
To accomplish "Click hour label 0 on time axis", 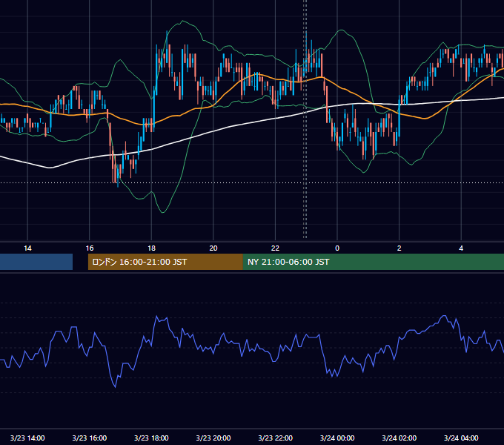I will tap(337, 248).
